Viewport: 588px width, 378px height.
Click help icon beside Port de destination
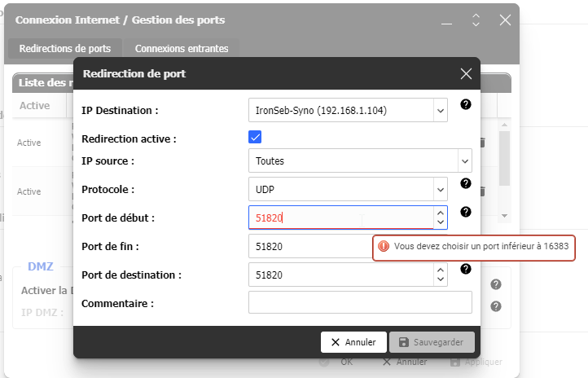point(466,269)
